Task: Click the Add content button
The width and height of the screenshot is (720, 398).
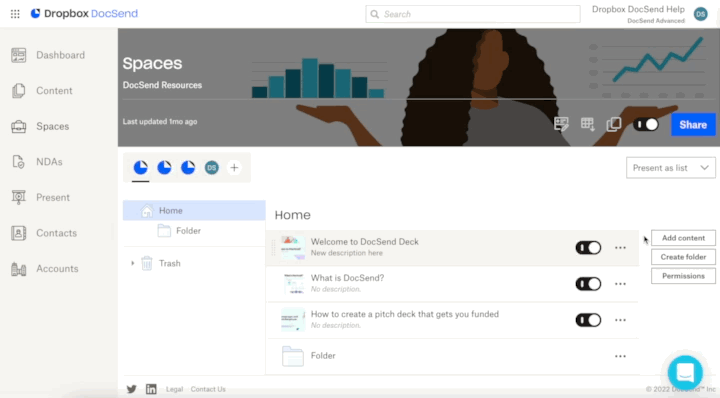Action: (x=683, y=238)
